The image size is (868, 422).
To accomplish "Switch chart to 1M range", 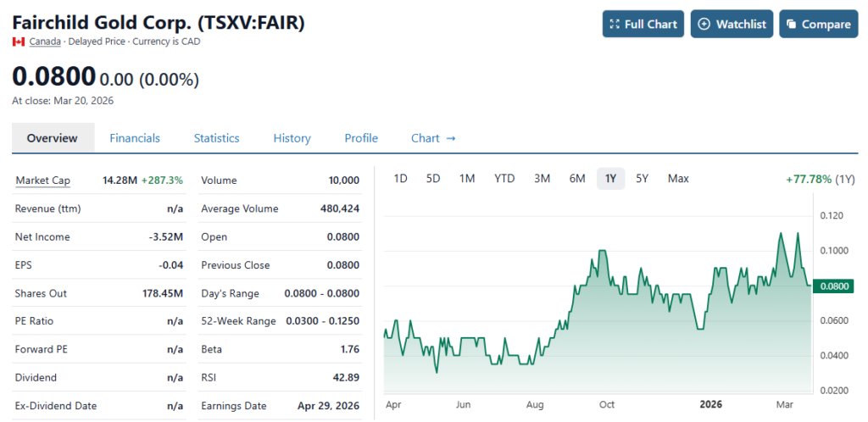I will [467, 178].
